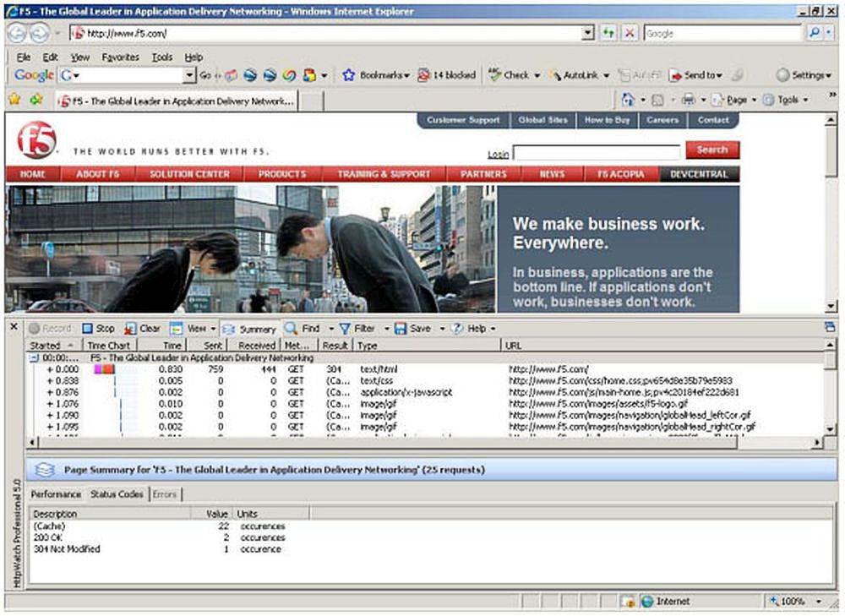Go back with the browser Back arrow
Screen dimensions: 845x616
[x=17, y=34]
